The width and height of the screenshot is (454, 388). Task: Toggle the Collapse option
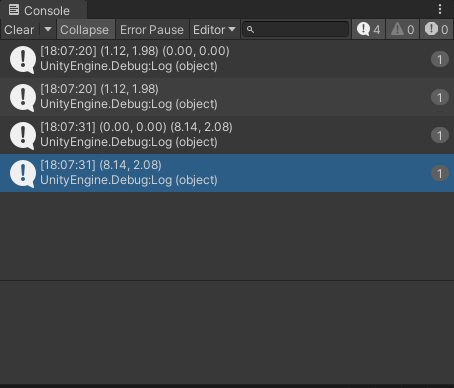tap(86, 30)
